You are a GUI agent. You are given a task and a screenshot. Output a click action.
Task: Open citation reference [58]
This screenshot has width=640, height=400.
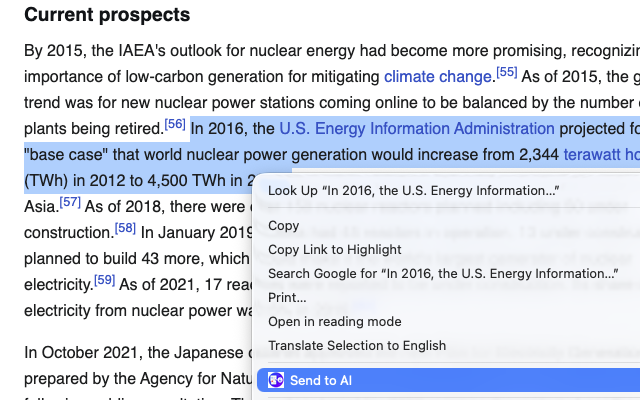[x=125, y=228]
